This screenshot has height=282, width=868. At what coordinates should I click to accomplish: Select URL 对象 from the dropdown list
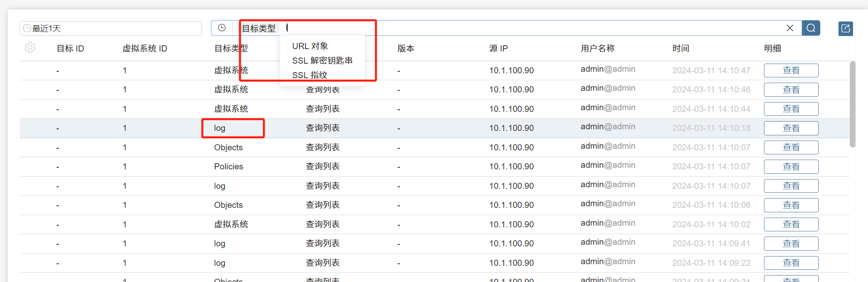pyautogui.click(x=310, y=46)
